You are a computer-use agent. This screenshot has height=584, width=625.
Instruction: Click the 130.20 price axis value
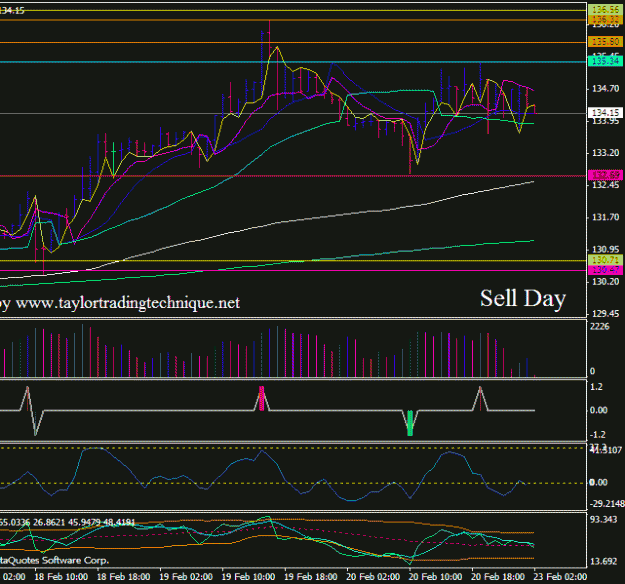coord(605,282)
